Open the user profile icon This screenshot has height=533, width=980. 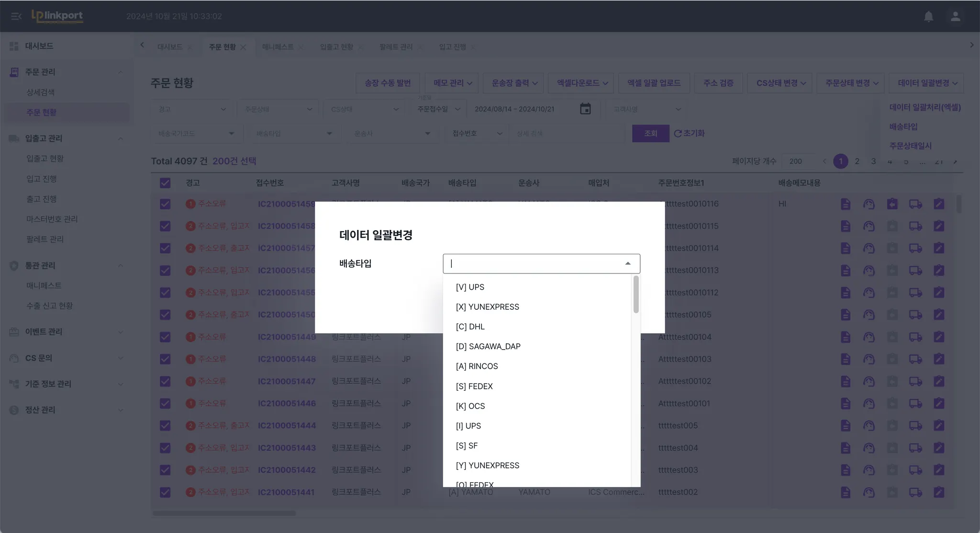[x=955, y=16]
